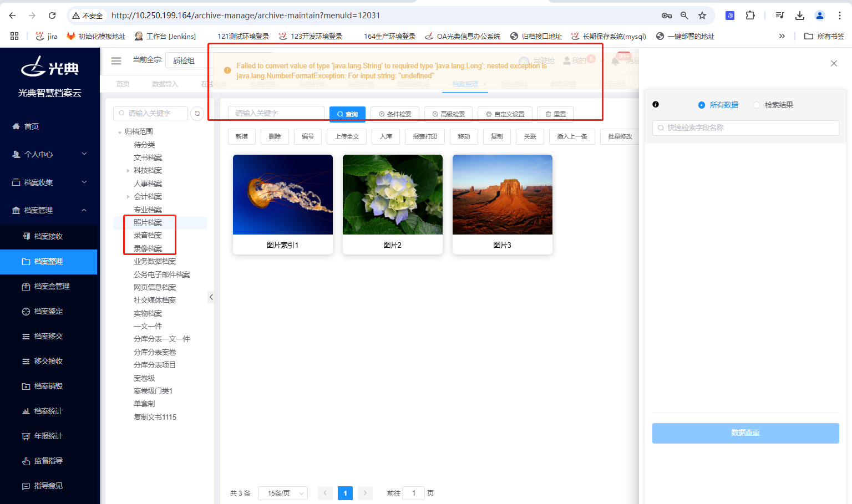Open the Chrome three-dot menu
This screenshot has width=852, height=504.
tap(840, 16)
